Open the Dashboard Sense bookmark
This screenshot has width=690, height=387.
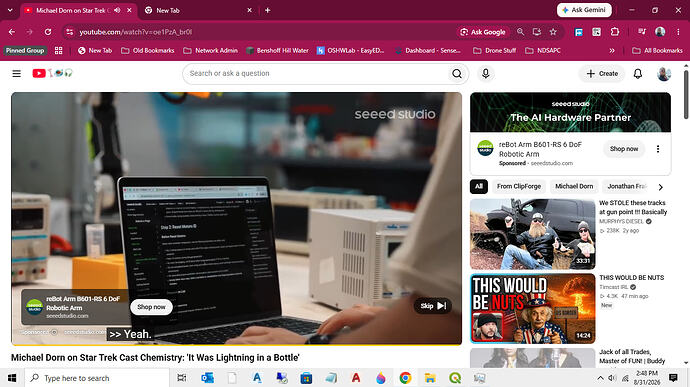[428, 51]
